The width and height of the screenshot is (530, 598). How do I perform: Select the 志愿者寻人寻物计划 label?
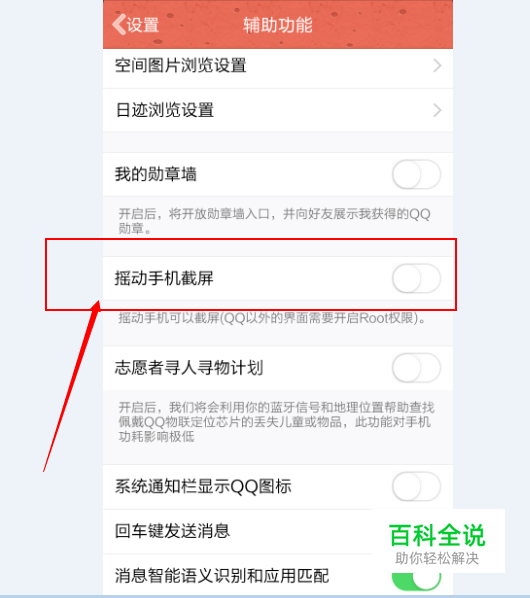click(189, 368)
